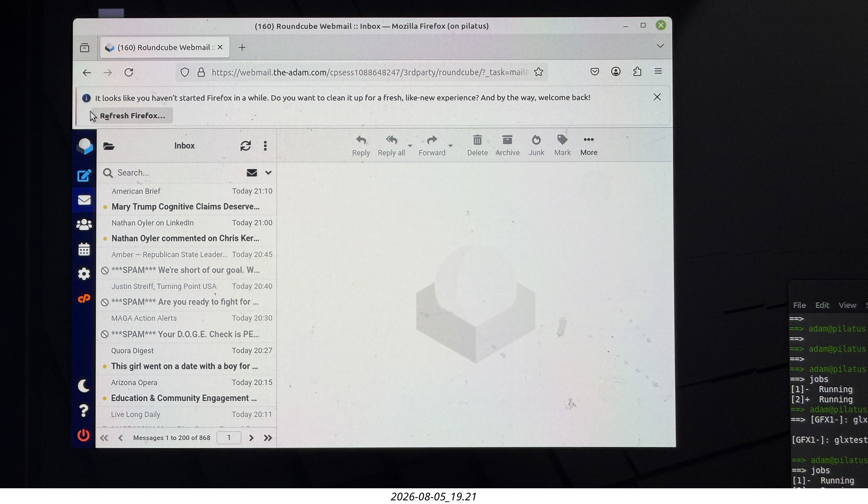The image size is (868, 504).
Task: Select the Roundcube Webmail browser tab
Action: point(165,47)
